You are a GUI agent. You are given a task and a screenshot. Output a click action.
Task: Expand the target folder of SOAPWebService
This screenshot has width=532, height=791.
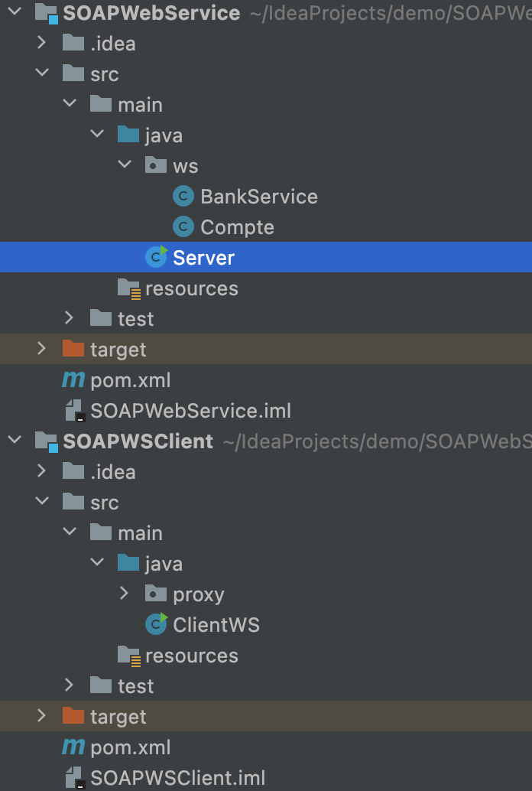tap(41, 349)
